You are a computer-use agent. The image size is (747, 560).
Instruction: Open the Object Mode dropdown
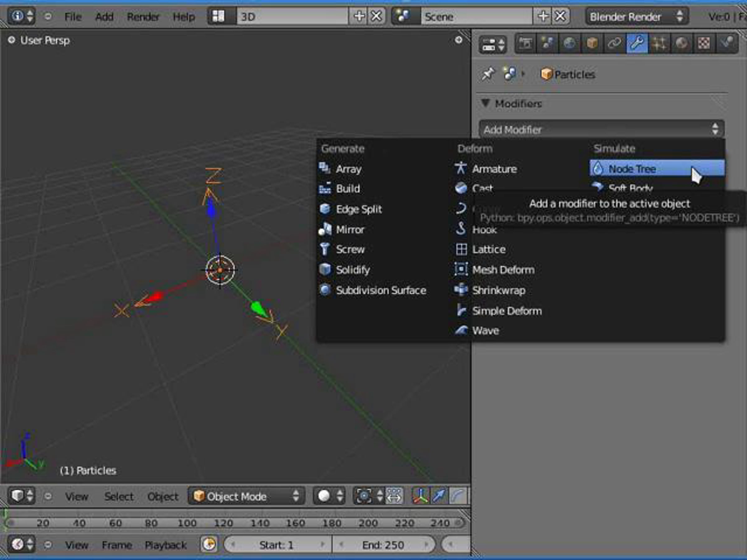click(246, 496)
